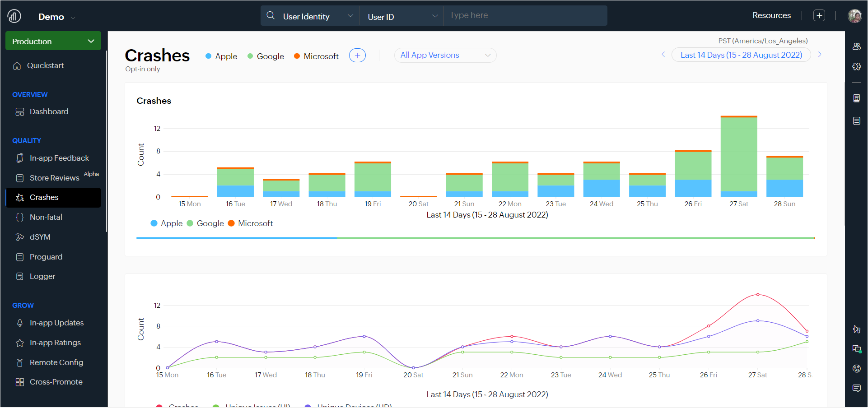Open the All App Versions dropdown
This screenshot has width=868, height=408.
pyautogui.click(x=445, y=55)
